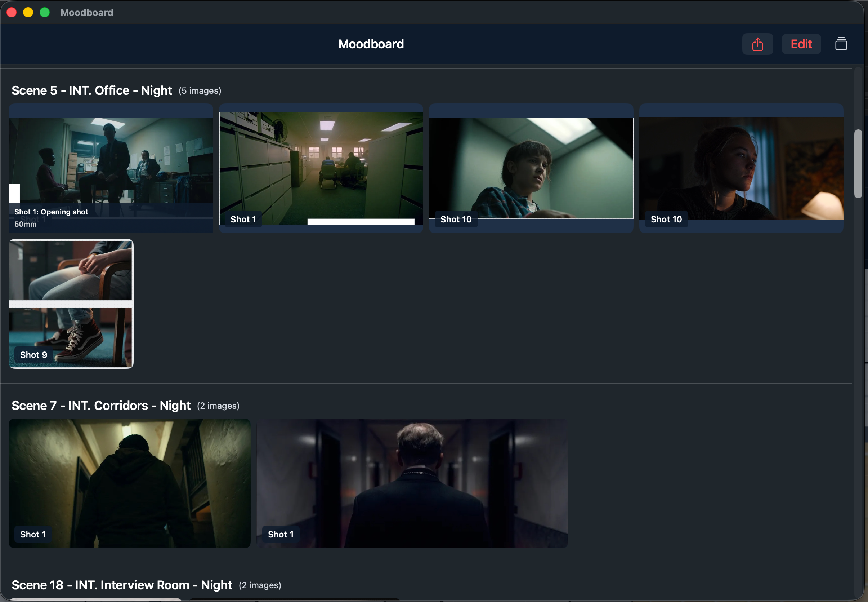Click the Shot 10 label on boy image

[456, 220]
